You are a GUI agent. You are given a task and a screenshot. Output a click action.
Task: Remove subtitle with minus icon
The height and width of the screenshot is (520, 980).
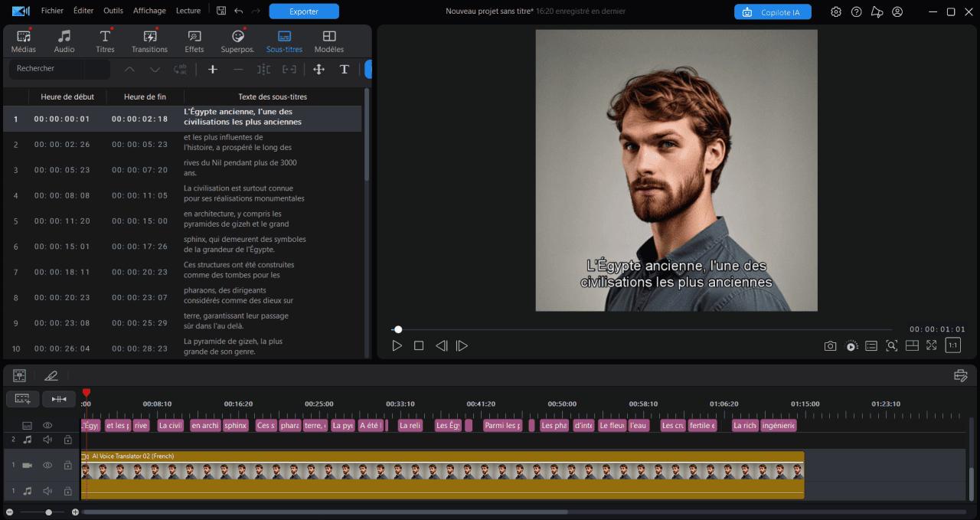click(238, 70)
